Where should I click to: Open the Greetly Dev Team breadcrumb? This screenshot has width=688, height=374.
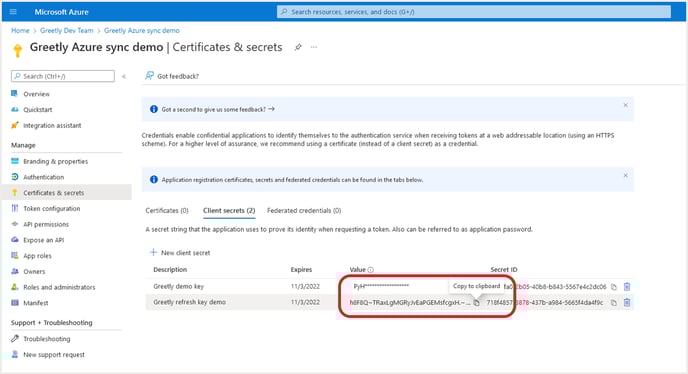click(67, 30)
